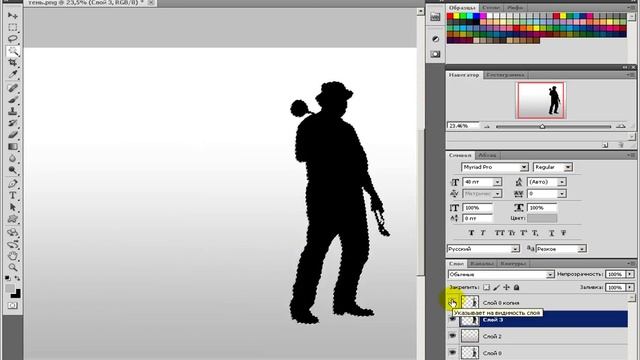Select the Custom Shape tool
640x360 pixels.
13,219
